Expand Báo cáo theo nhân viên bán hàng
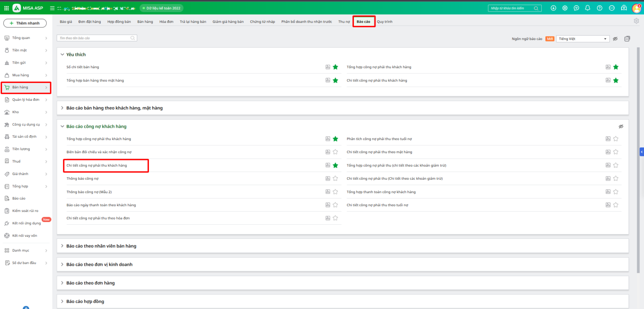The height and width of the screenshot is (309, 644). pos(101,246)
